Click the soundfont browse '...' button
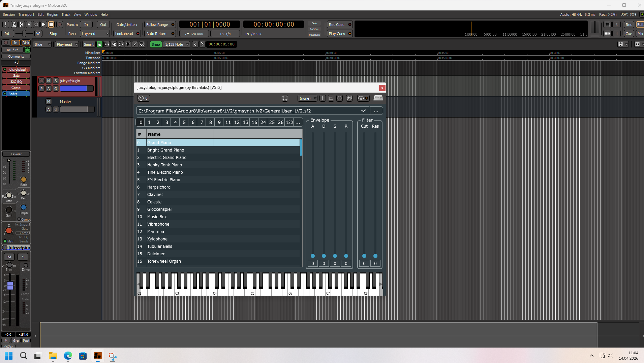Viewport: 644px width, 363px height. (x=376, y=111)
